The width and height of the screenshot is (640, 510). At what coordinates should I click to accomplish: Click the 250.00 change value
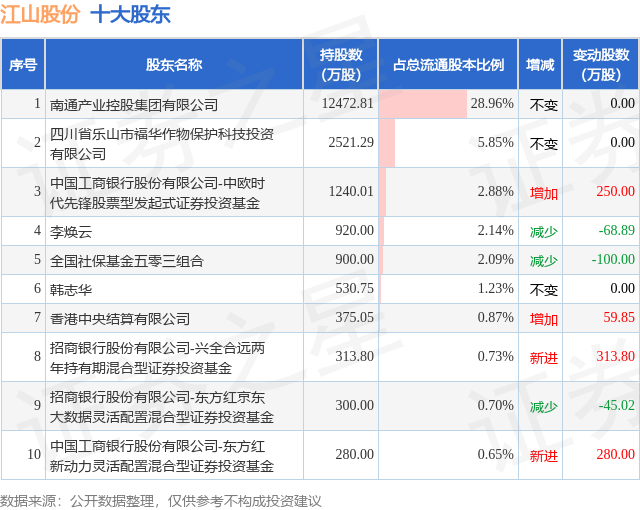[x=616, y=191]
